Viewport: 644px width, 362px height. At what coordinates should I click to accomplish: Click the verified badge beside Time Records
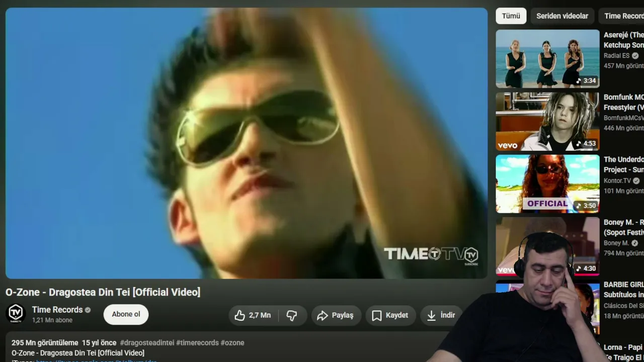(x=88, y=310)
